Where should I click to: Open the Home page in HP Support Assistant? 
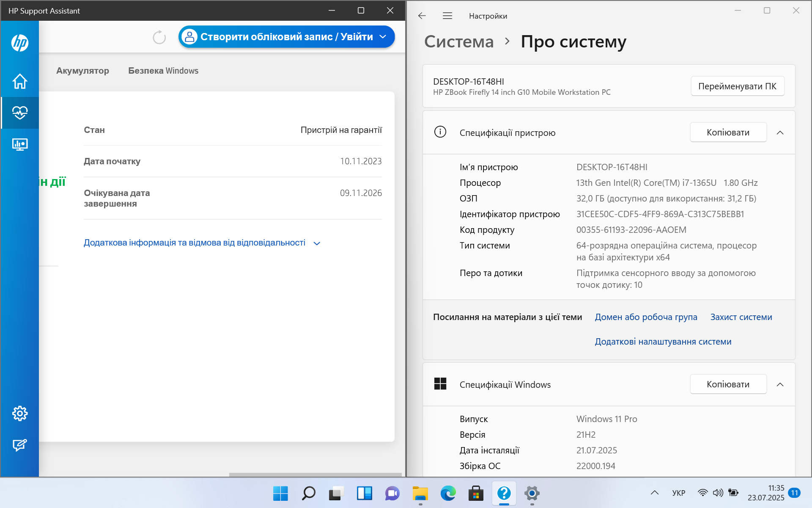pyautogui.click(x=20, y=81)
